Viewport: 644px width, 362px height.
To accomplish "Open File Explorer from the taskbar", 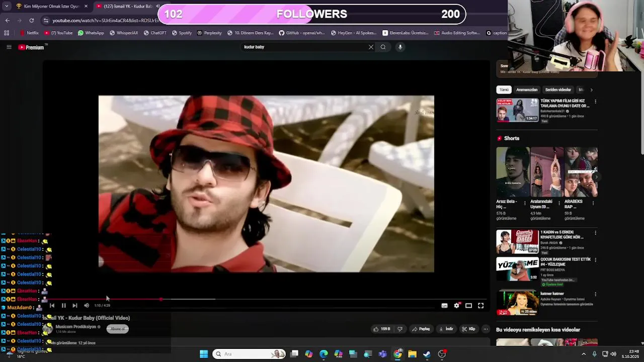I will pyautogui.click(x=412, y=354).
